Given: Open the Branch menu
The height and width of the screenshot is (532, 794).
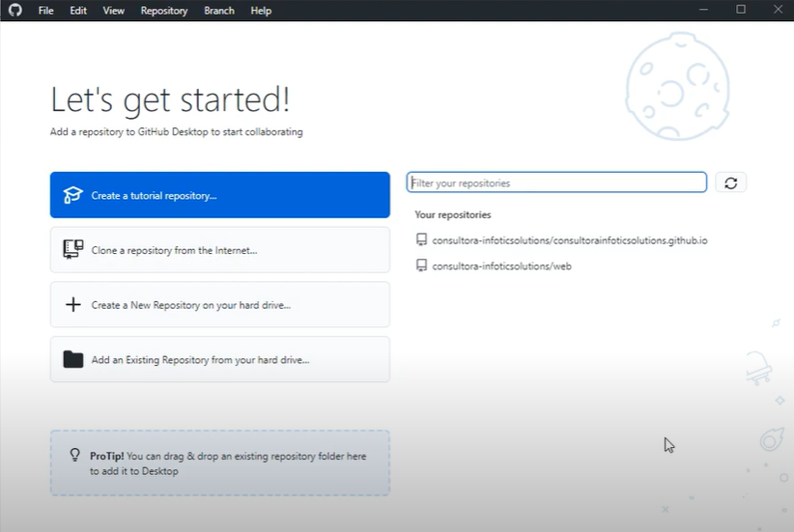Looking at the screenshot, I should point(219,11).
